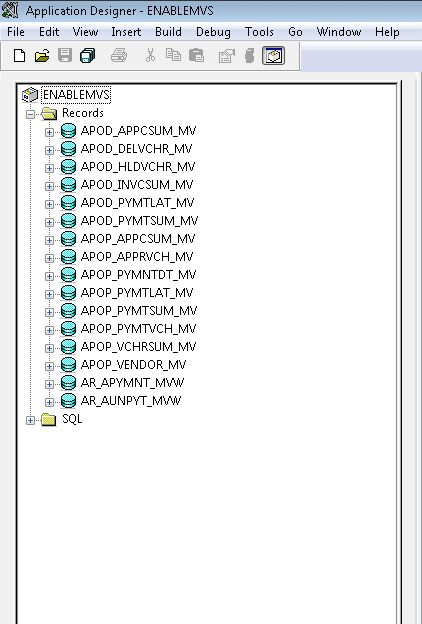Click the APOP_APPCSUM_MV record icon
Screen dimensions: 422x624
[x=68, y=239]
